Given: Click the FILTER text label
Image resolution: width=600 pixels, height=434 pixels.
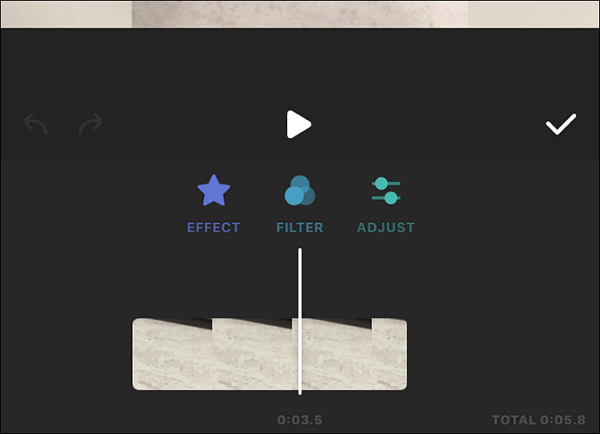Looking at the screenshot, I should 300,228.
